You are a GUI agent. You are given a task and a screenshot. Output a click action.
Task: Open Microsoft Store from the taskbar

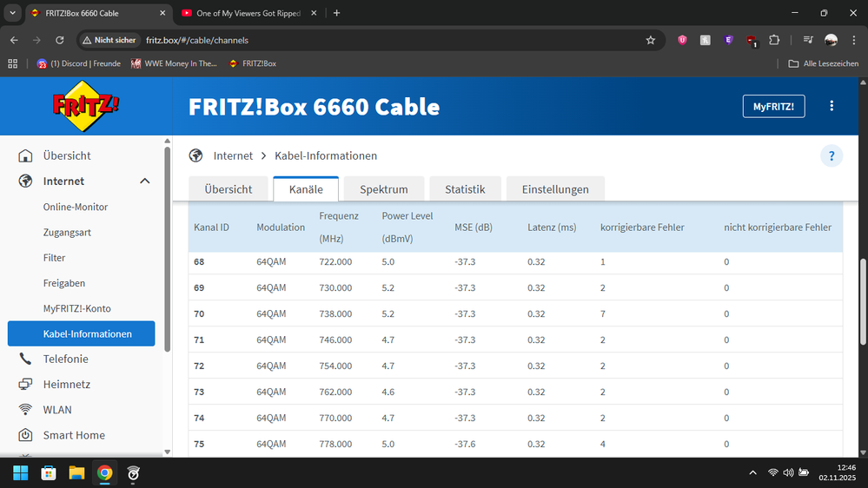49,473
